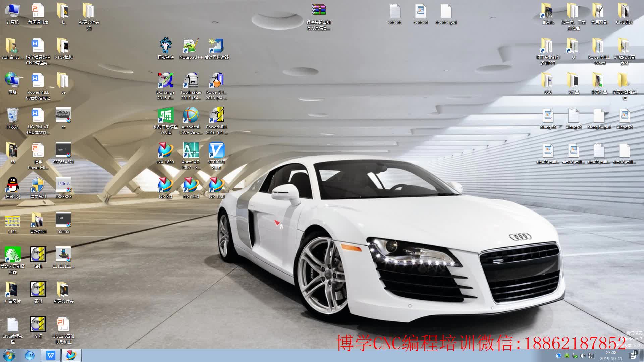
Task: Select the NX 1899 desktop shortcut
Action: tap(165, 150)
